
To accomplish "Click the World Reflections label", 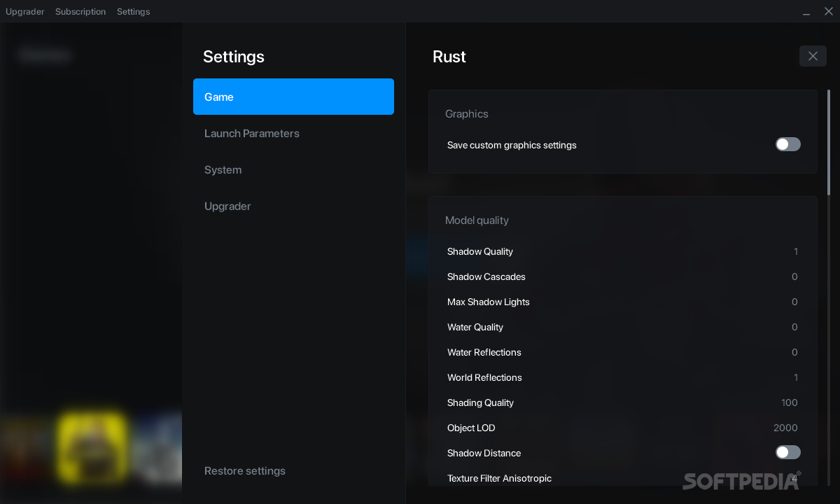I will click(x=484, y=377).
